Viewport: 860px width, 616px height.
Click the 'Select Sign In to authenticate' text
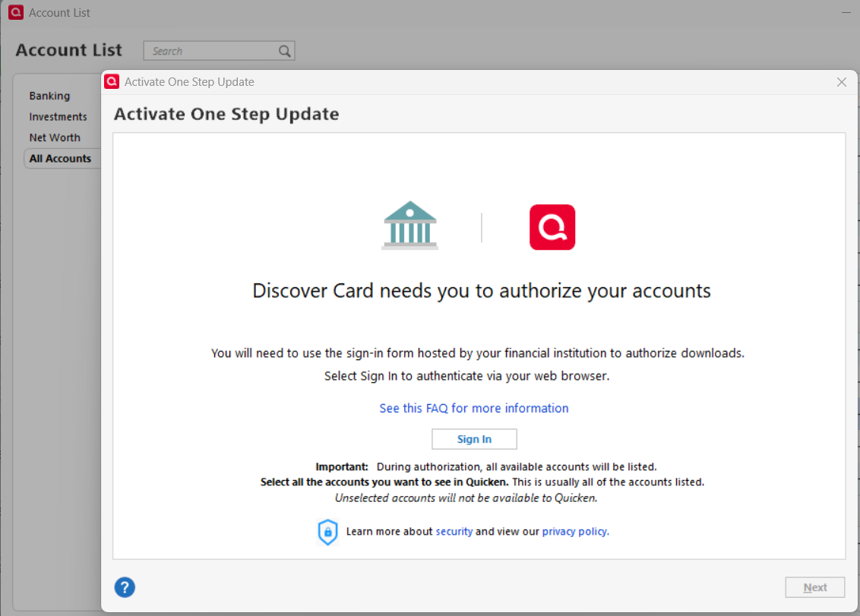click(466, 376)
